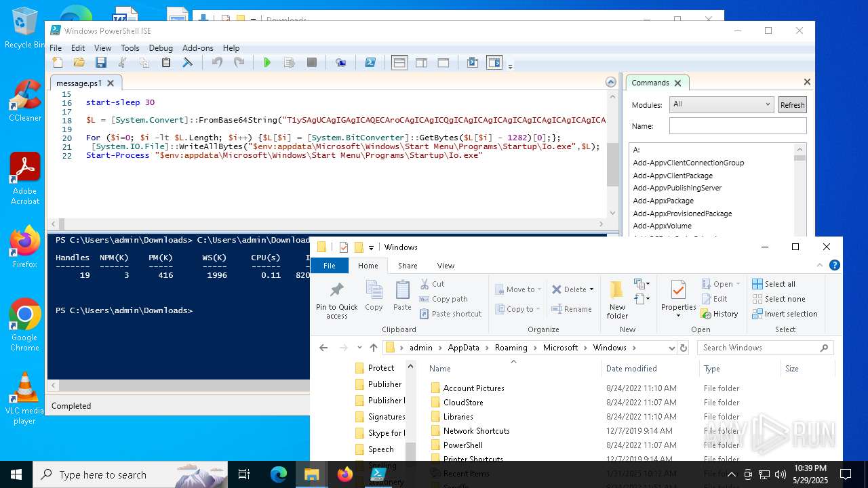Collapse the ISE script pane chevron

coord(610,83)
